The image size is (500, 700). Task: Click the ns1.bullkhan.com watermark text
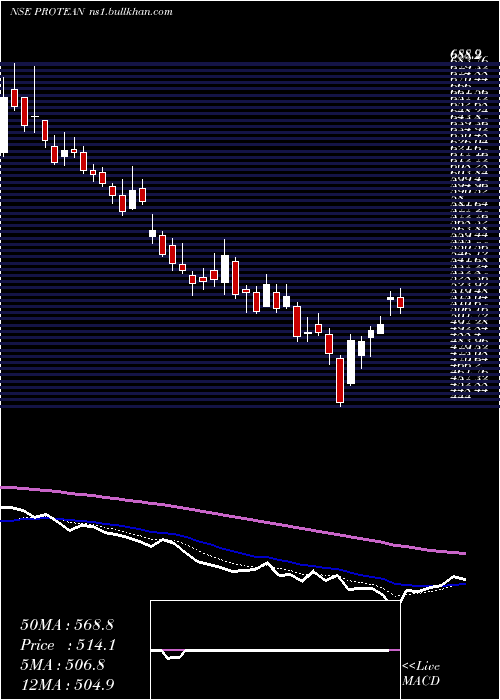[129, 12]
